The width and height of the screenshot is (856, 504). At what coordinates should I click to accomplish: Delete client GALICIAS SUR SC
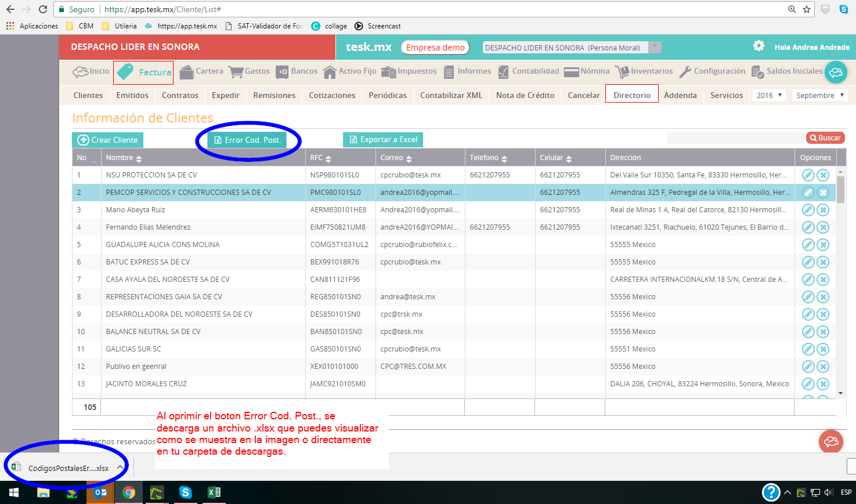point(823,349)
